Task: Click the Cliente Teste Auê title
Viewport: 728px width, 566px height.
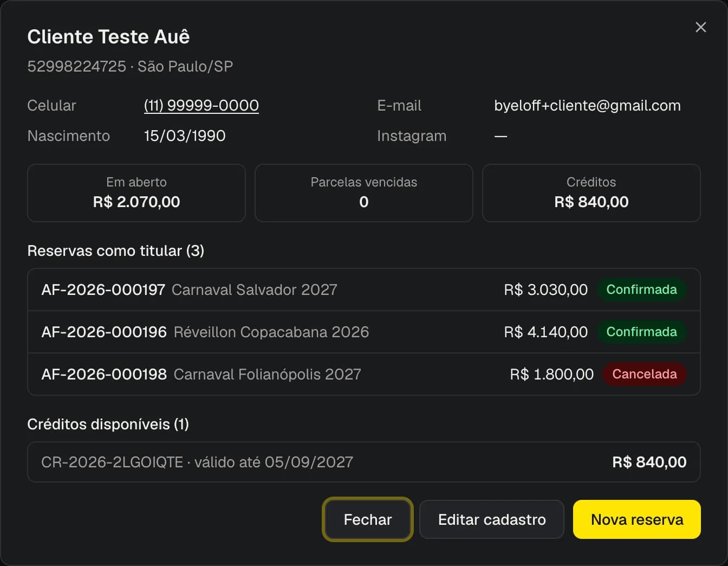Action: click(108, 36)
